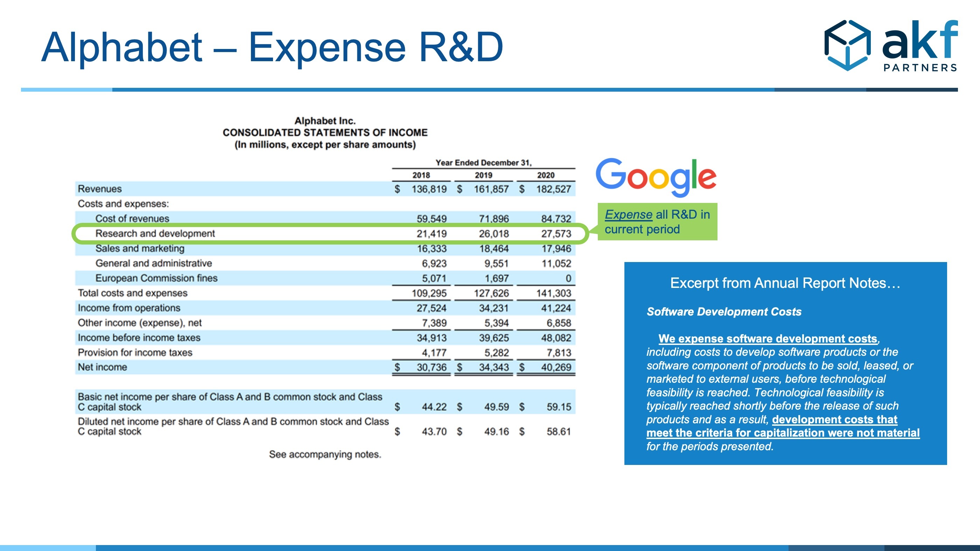Select the 'Total costs and expenses' row label

(133, 293)
